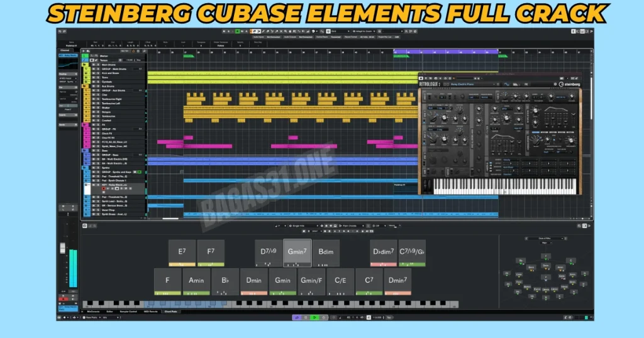Select the Chord Pads tab
Viewport: 644px width, 338px height.
[x=171, y=312]
